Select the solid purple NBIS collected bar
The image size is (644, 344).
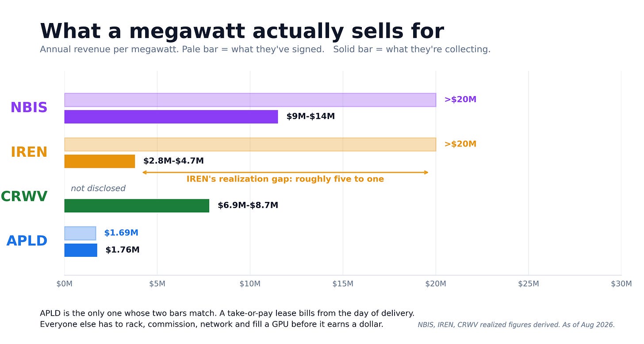tap(171, 117)
